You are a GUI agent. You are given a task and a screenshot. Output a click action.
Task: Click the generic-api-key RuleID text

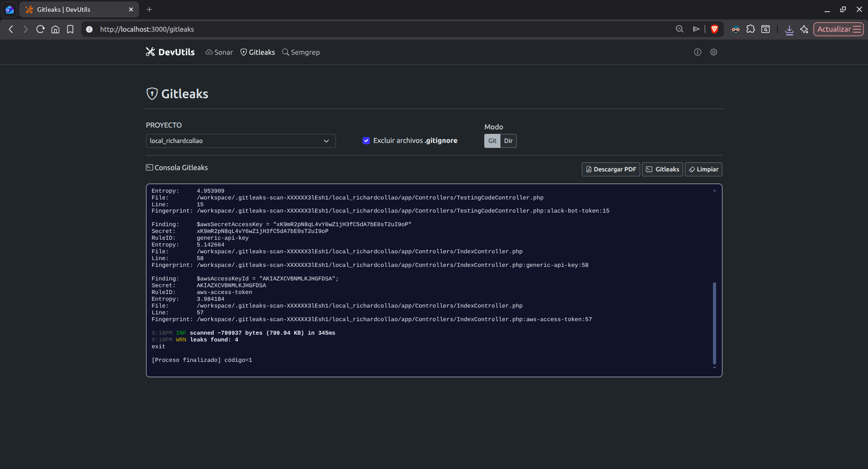pos(222,238)
